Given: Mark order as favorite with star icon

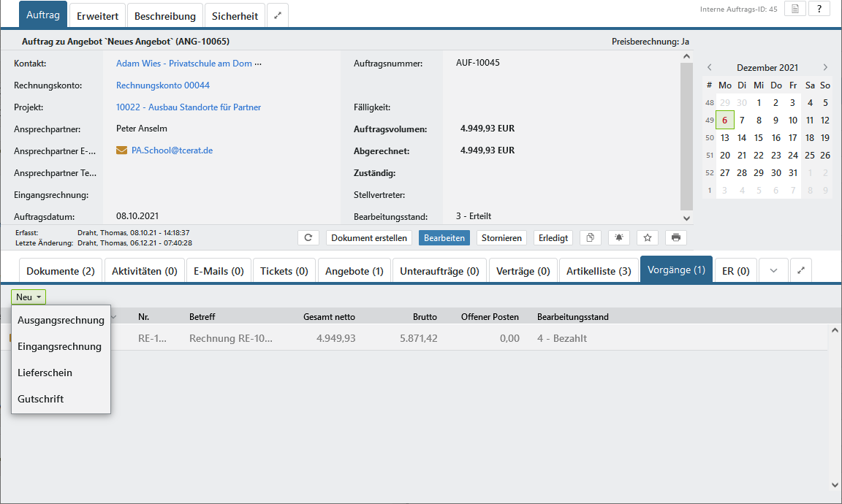Looking at the screenshot, I should click(647, 238).
